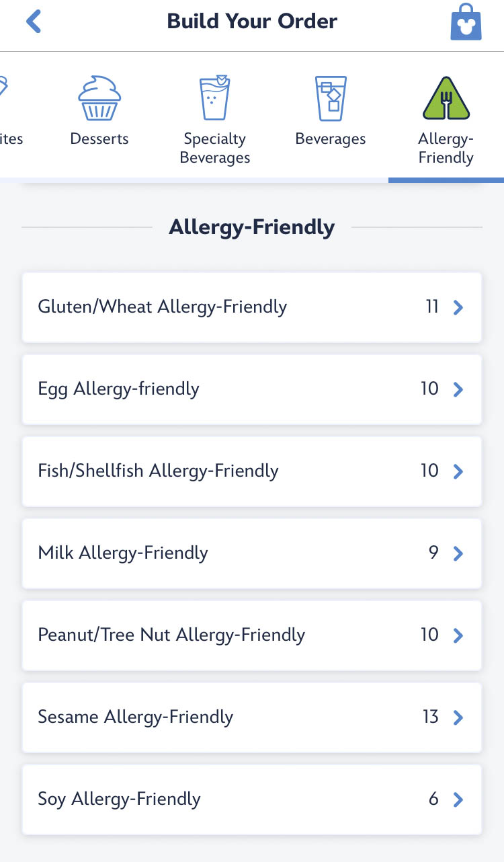Choose the Beverages ice glass icon
The image size is (504, 862).
click(331, 98)
